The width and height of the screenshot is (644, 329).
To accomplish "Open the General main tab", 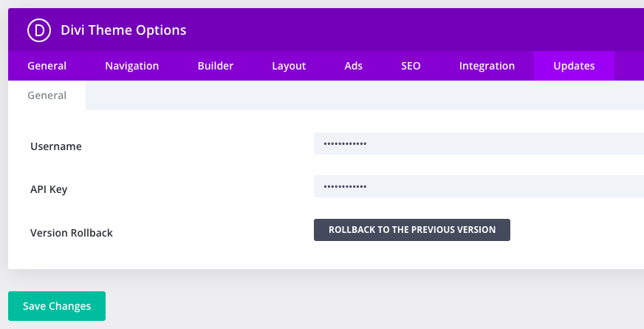I will pos(47,66).
